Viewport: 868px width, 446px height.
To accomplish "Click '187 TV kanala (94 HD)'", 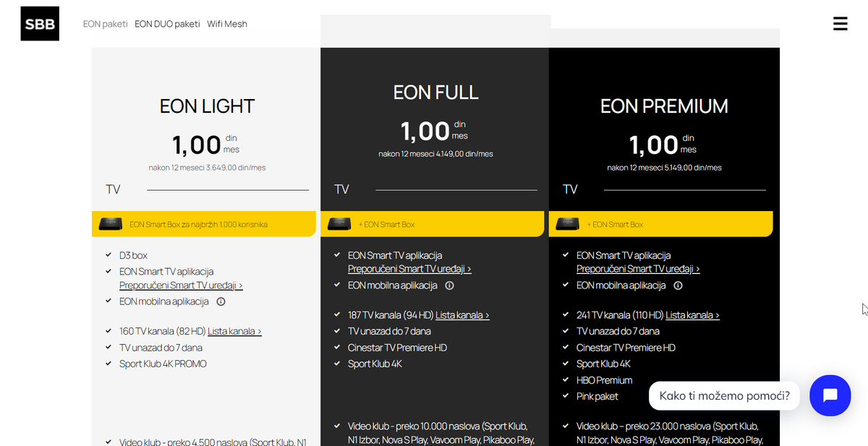I will point(391,315).
